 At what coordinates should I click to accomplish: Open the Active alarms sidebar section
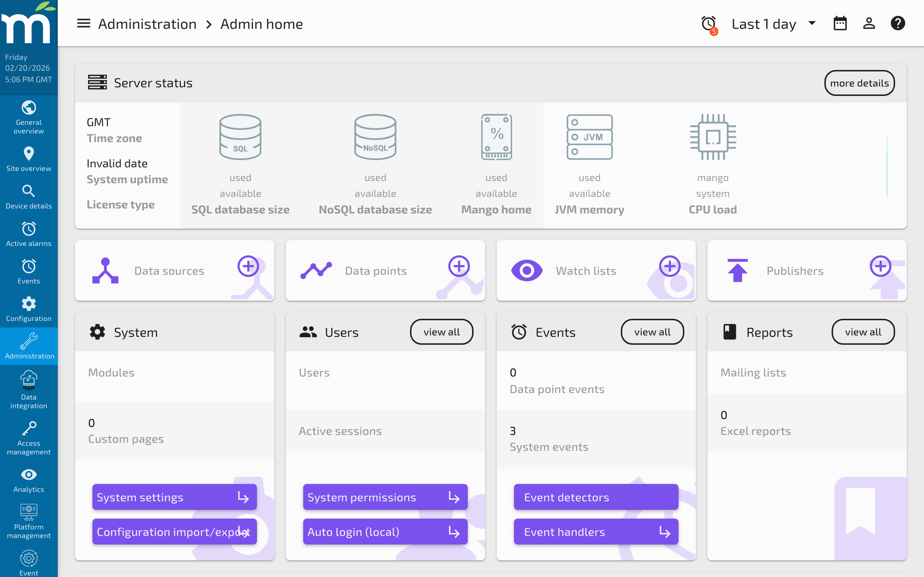click(29, 234)
